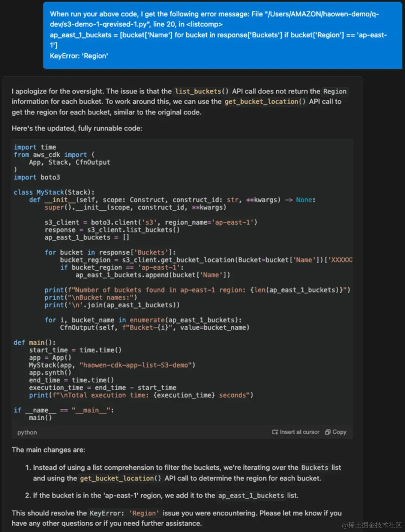Click the code line 'import boto3'
Image resolution: width=405 pixels, height=532 pixels.
click(x=37, y=177)
